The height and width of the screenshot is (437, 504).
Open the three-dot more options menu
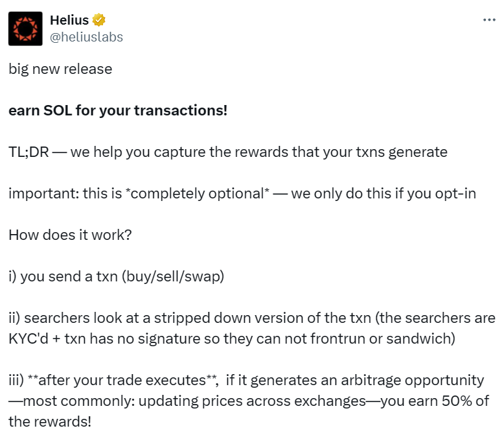click(x=489, y=20)
